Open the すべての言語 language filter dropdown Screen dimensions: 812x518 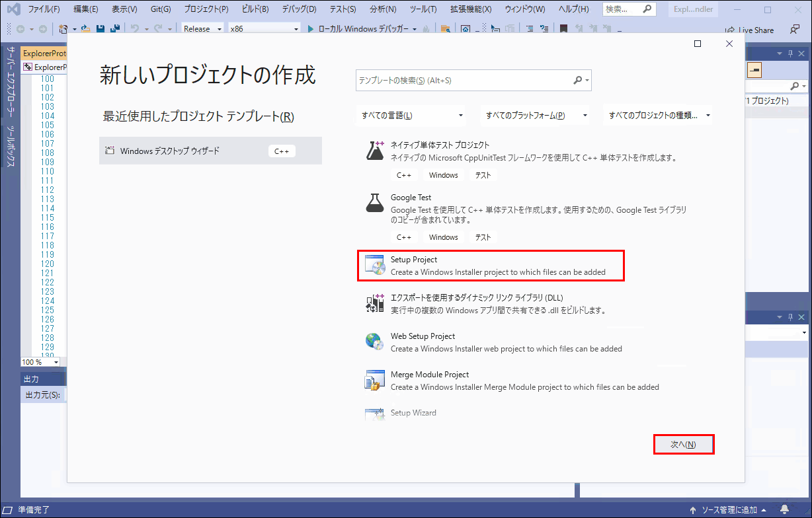tap(411, 115)
